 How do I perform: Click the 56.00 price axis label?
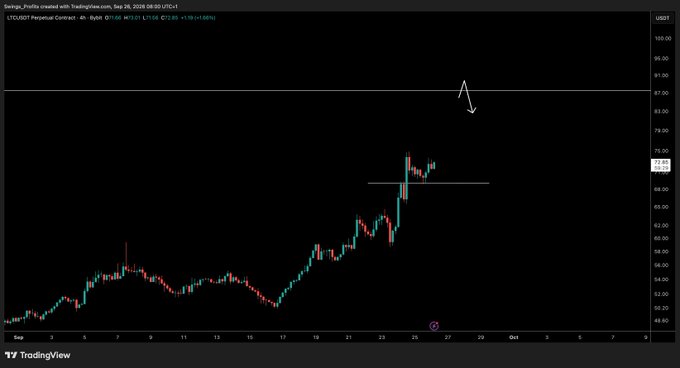pyautogui.click(x=662, y=265)
